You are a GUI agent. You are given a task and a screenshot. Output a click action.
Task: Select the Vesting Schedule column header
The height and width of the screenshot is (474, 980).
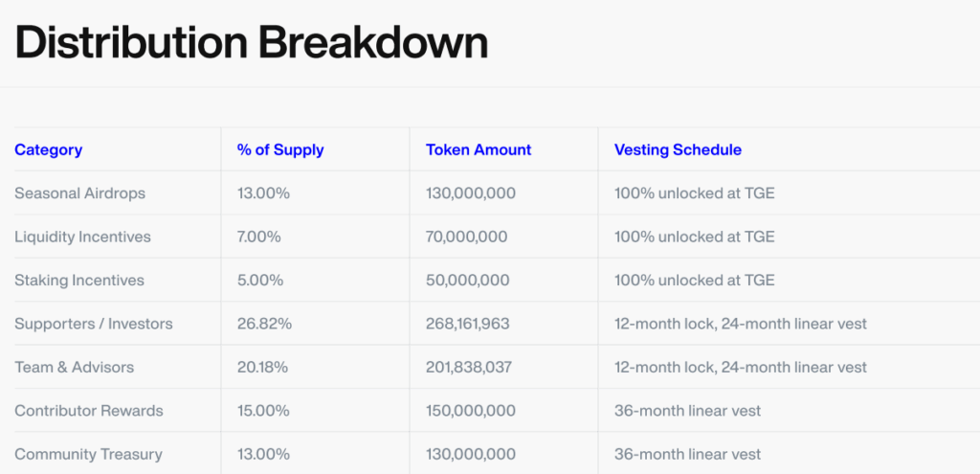678,149
